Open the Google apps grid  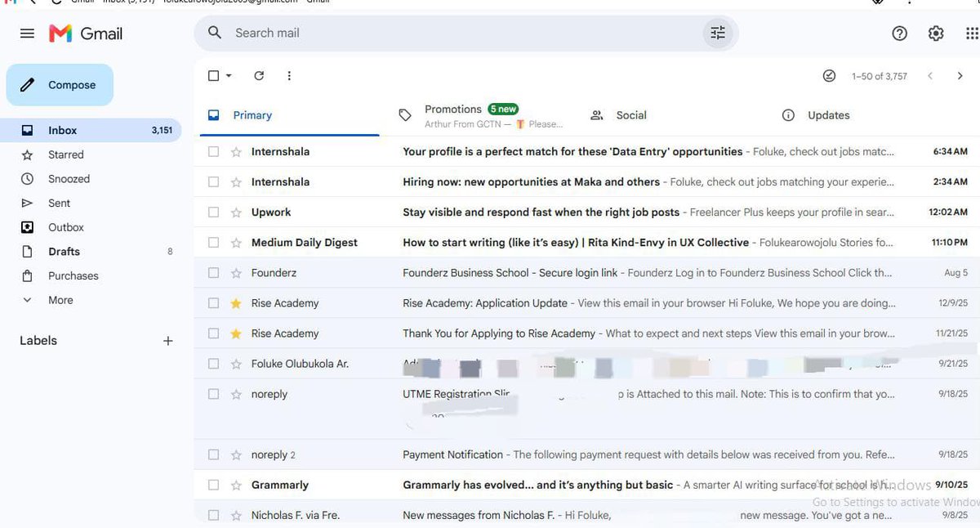coord(972,34)
